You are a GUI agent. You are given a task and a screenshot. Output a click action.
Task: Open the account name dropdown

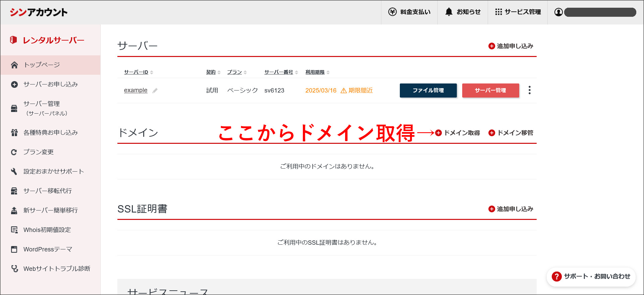[600, 12]
